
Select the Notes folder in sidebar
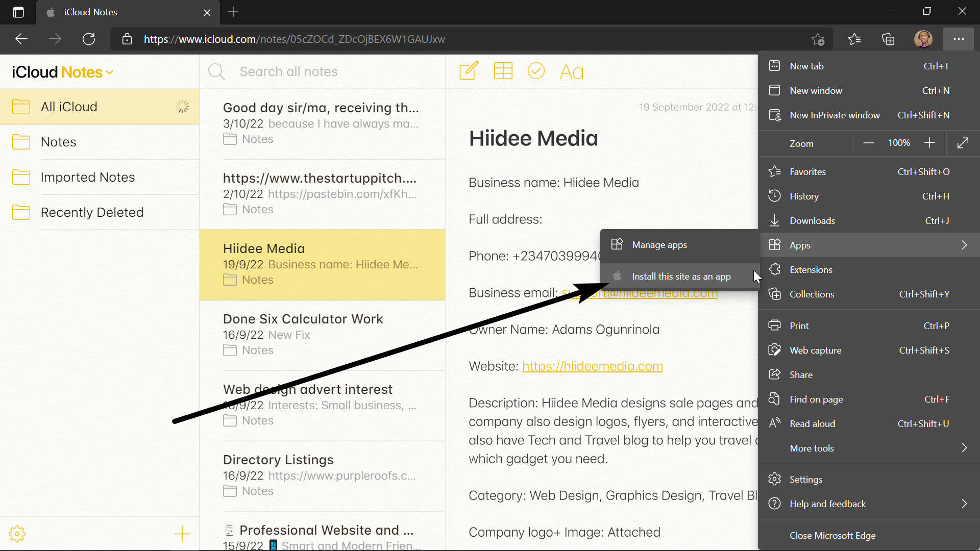(x=100, y=142)
